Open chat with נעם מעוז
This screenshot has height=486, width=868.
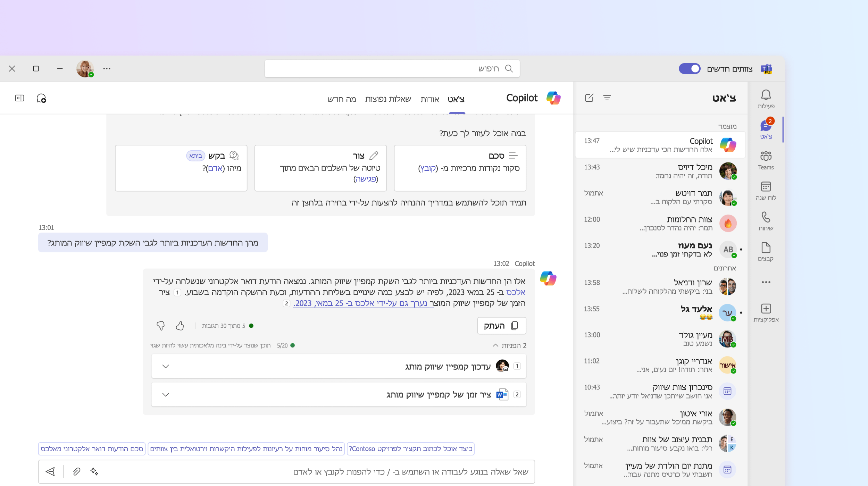tap(660, 249)
